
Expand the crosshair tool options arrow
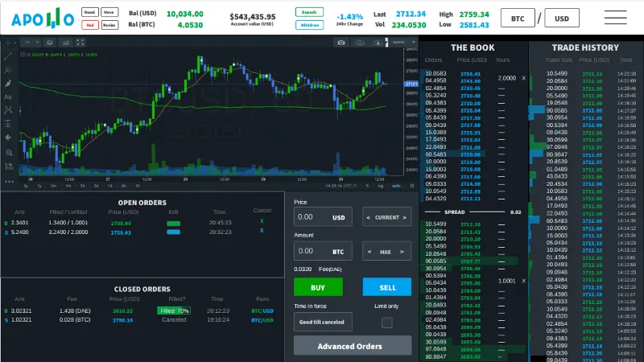(x=14, y=43)
